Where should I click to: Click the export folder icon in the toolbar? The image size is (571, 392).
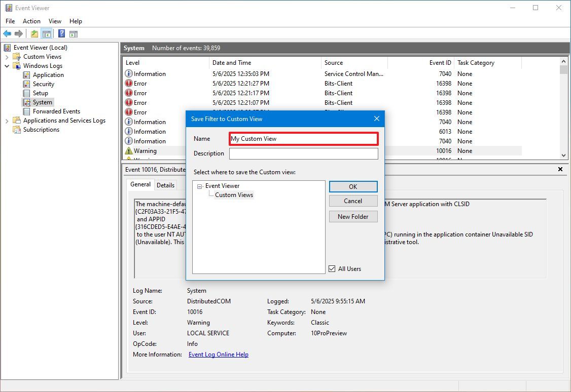[33, 33]
